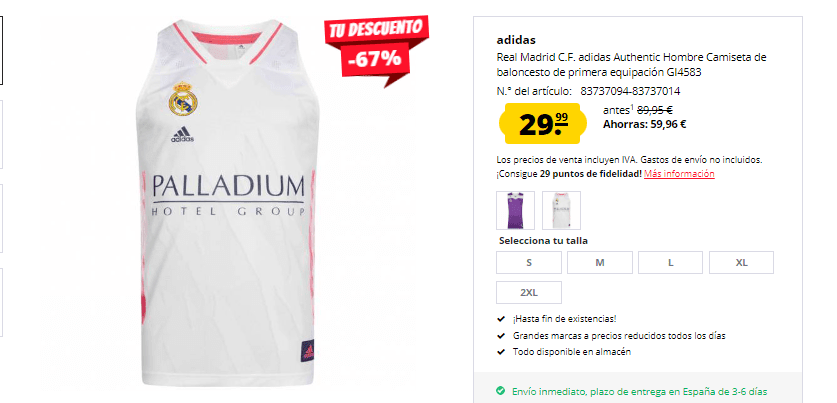
Task: Pick size XL
Action: point(741,263)
